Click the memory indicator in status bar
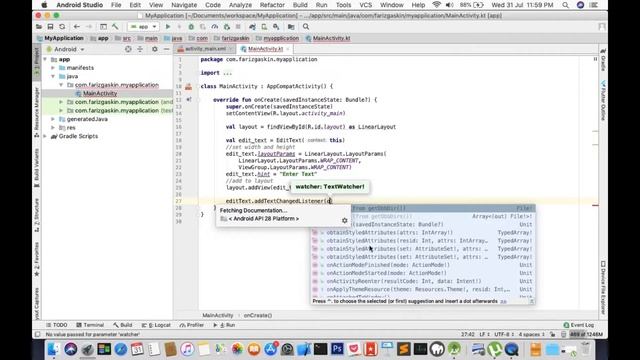 tap(586, 334)
